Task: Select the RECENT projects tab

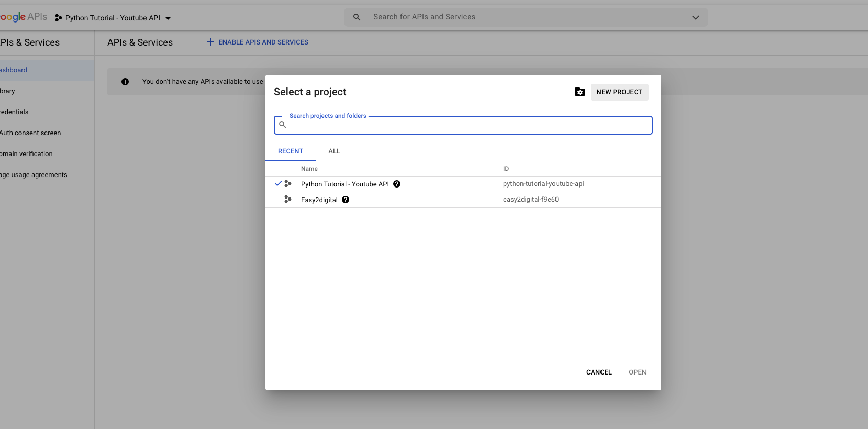Action: [291, 151]
